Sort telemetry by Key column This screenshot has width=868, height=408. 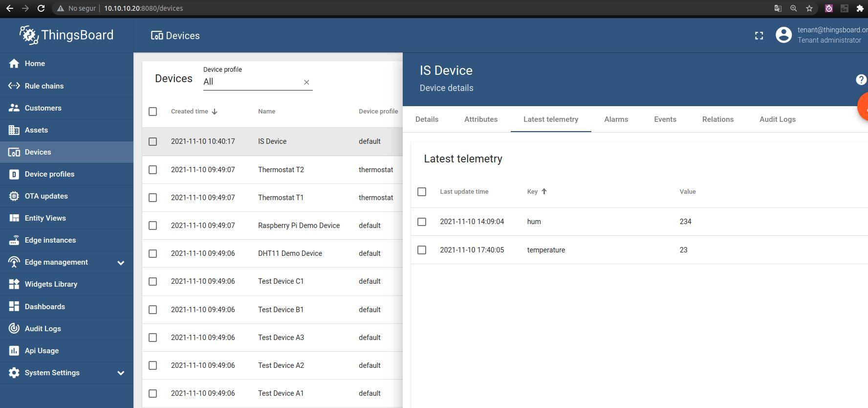click(x=532, y=192)
